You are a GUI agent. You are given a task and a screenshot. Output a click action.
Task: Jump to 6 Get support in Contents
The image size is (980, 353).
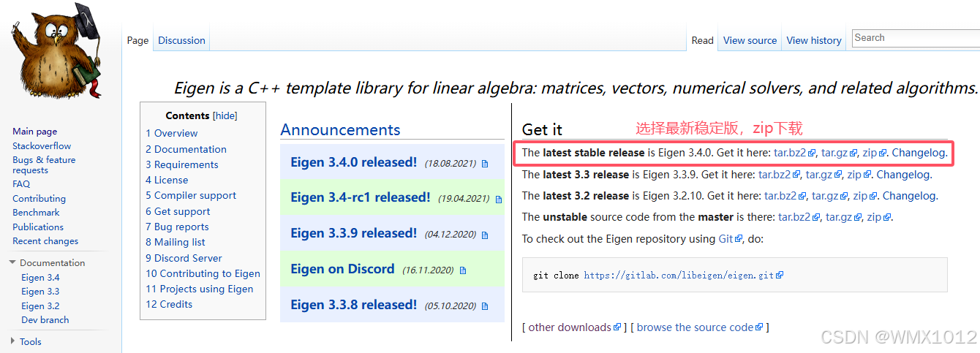178,211
